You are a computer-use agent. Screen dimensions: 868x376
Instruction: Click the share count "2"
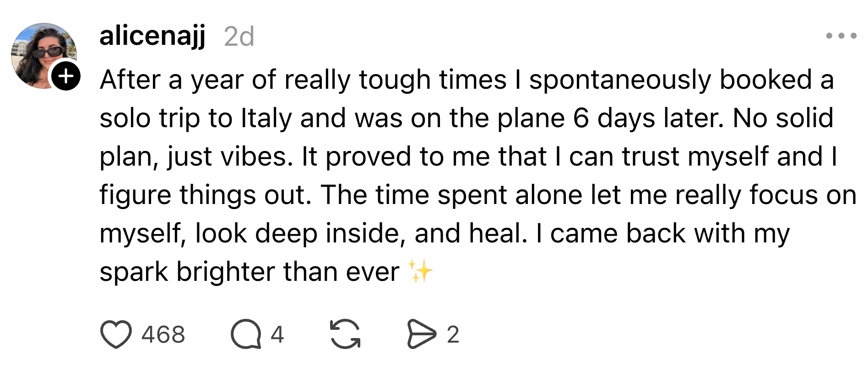point(453,334)
